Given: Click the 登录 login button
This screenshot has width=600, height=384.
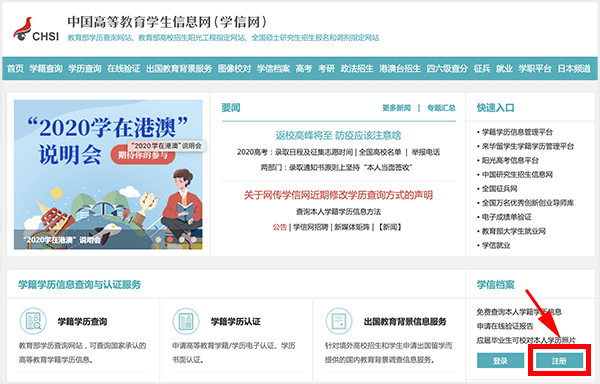Looking at the screenshot, I should (501, 360).
